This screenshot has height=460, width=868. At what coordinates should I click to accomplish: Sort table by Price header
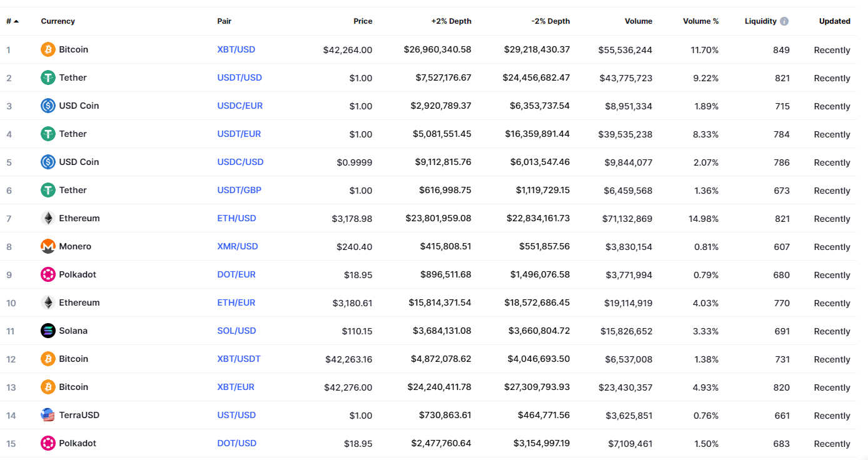[363, 21]
